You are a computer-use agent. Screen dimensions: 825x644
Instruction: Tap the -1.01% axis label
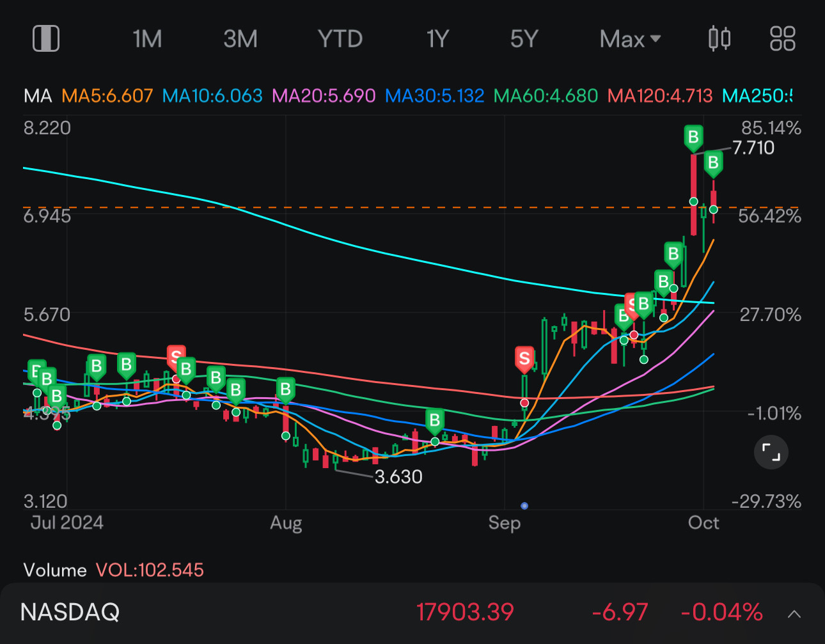pyautogui.click(x=774, y=413)
